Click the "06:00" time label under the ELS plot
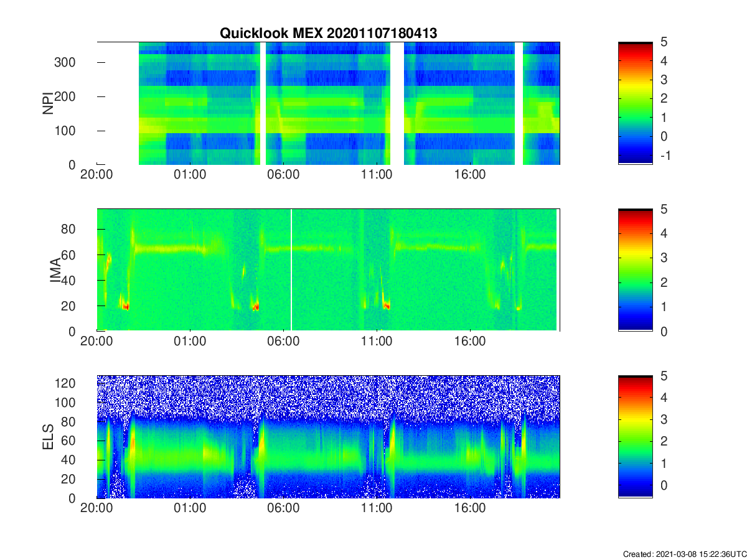This screenshot has width=747, height=560. coord(283,508)
